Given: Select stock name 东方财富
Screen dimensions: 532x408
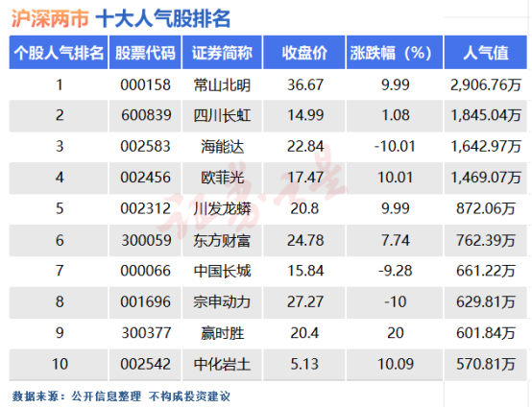Looking at the screenshot, I should tap(222, 241).
